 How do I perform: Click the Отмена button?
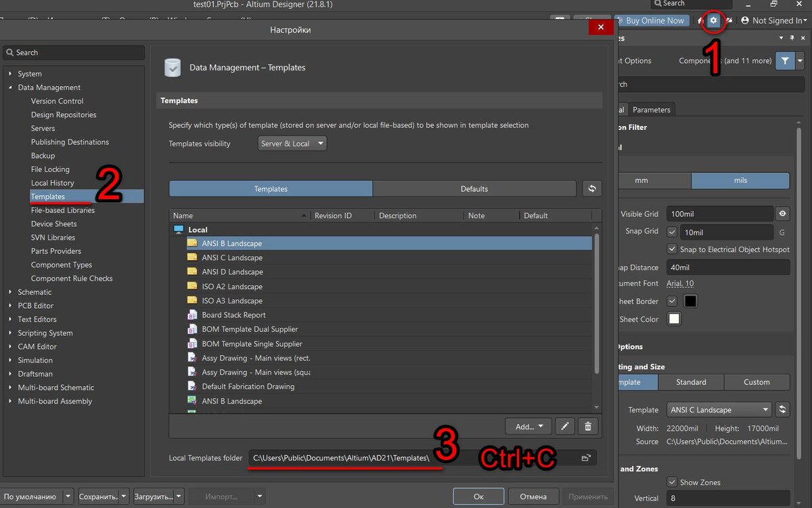click(x=533, y=496)
